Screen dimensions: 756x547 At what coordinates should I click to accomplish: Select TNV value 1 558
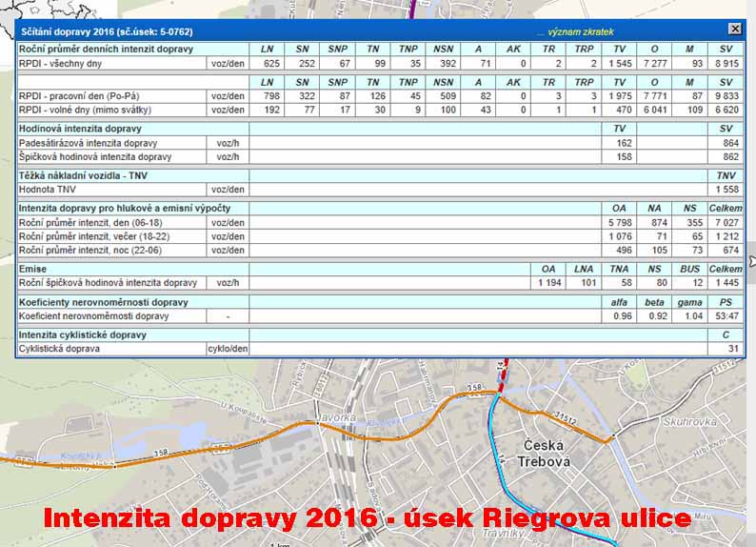(x=726, y=190)
